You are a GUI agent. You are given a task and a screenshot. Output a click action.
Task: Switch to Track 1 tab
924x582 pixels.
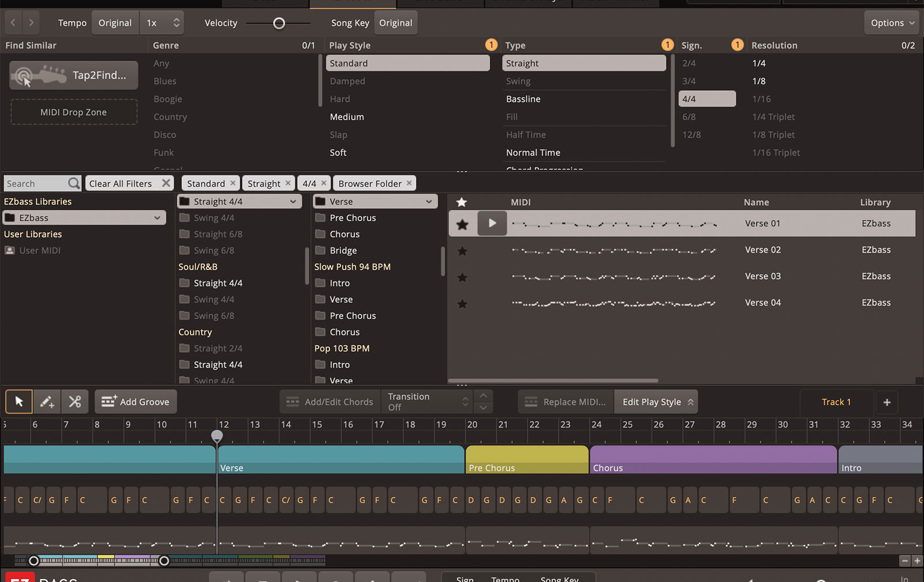[x=836, y=402]
